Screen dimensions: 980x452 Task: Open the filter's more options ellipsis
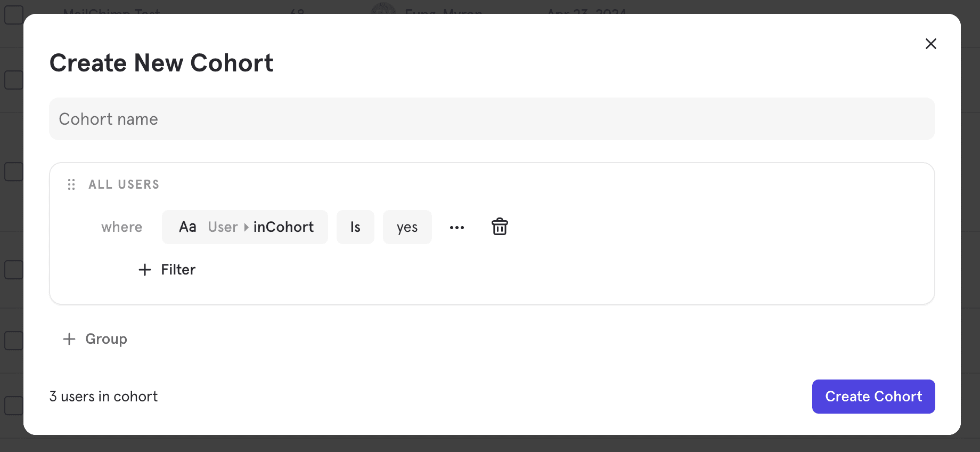pos(456,227)
